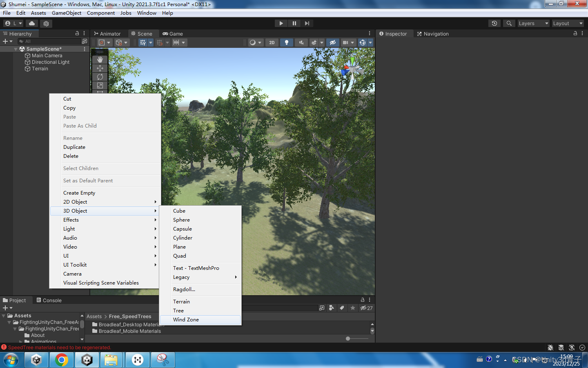The width and height of the screenshot is (588, 368).
Task: Toggle 2D scene view mode
Action: (x=272, y=43)
